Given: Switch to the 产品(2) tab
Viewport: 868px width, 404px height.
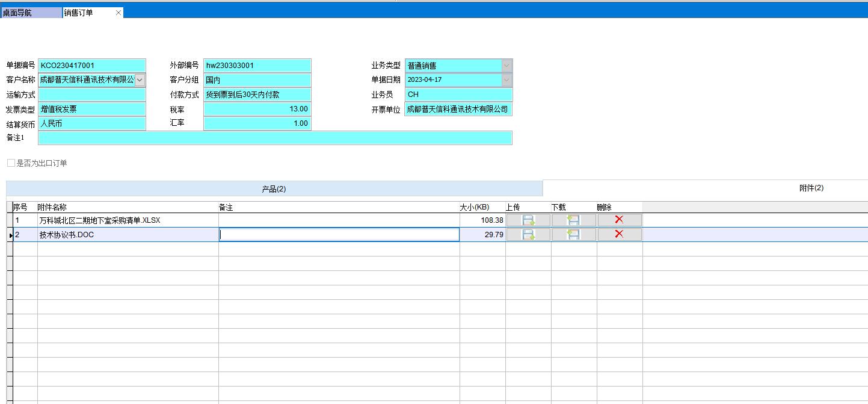Looking at the screenshot, I should coord(274,189).
